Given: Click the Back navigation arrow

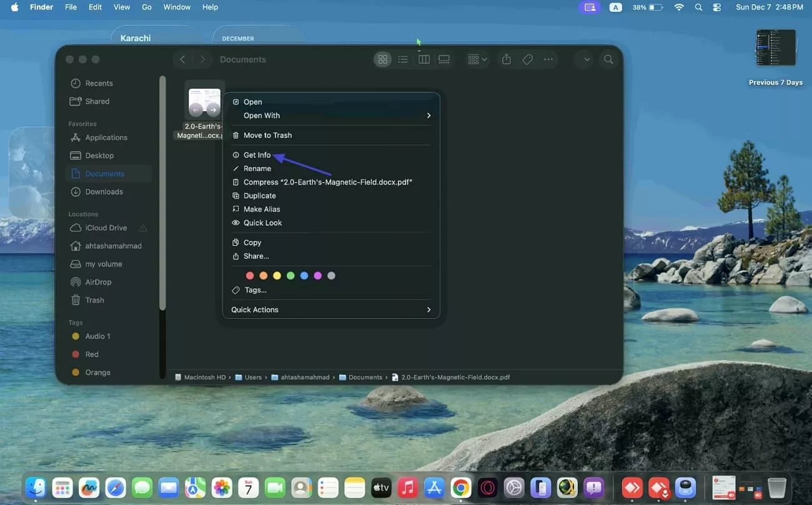Looking at the screenshot, I should point(182,59).
